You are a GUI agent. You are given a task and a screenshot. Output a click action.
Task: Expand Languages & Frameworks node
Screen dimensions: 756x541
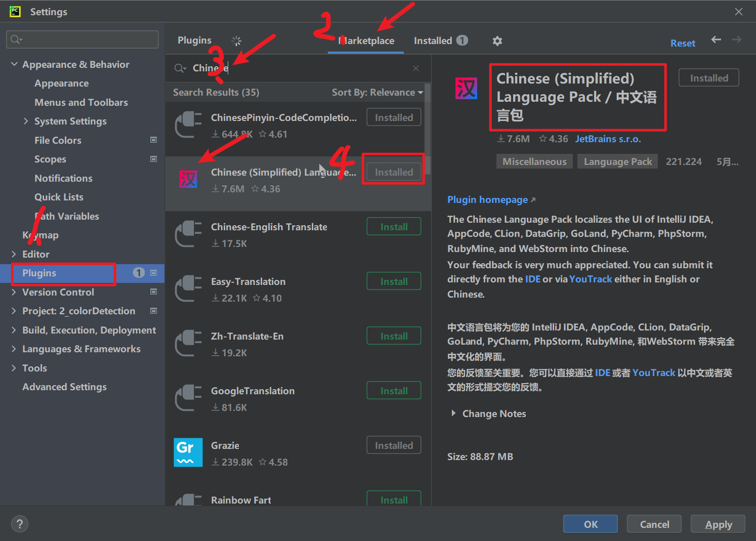pyautogui.click(x=14, y=349)
